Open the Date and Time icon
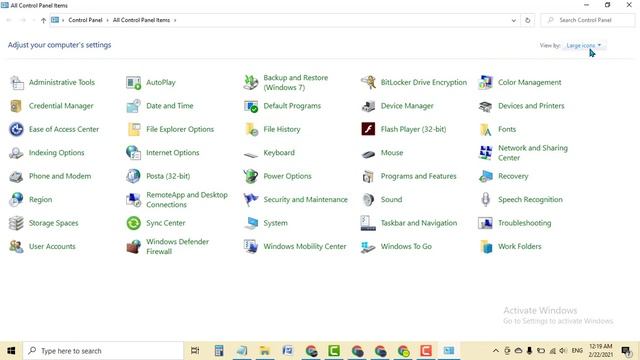 click(133, 106)
